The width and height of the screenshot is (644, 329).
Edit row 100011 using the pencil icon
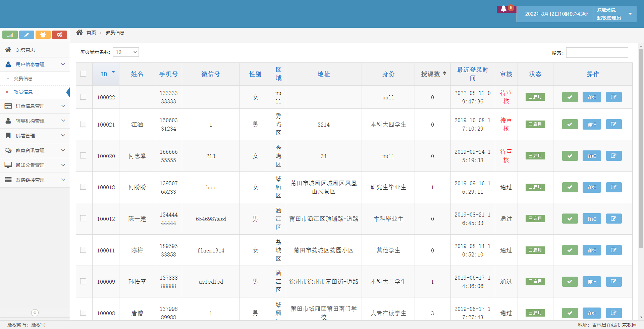tap(614, 250)
